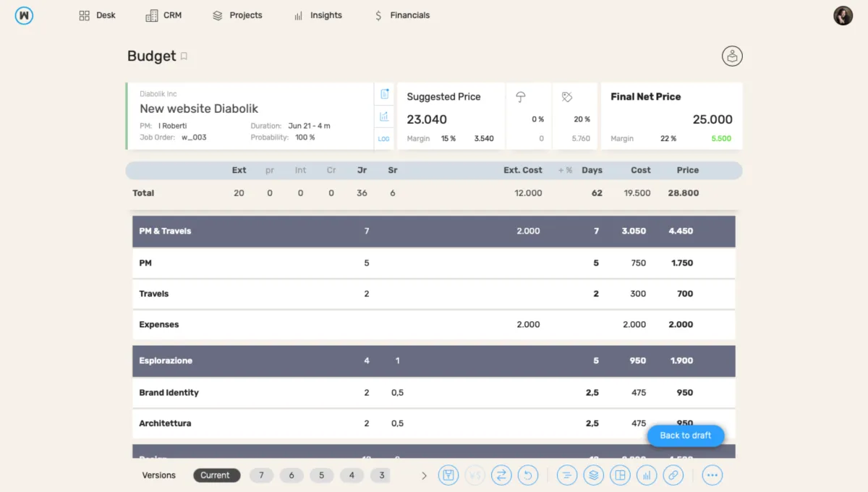Click the New website Diabolik project title
This screenshot has width=868, height=492.
(x=199, y=109)
